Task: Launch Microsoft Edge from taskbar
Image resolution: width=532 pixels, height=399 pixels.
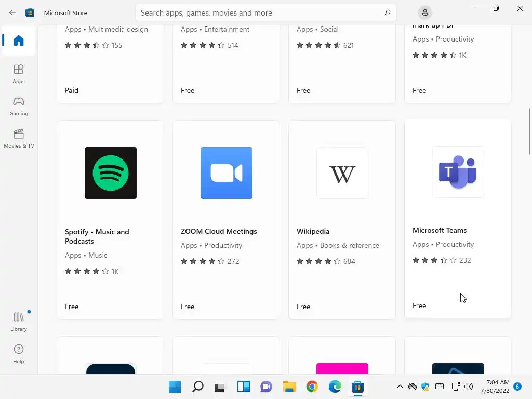Action: pos(335,387)
